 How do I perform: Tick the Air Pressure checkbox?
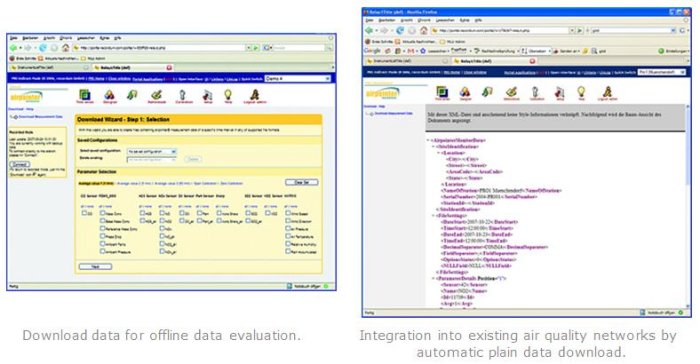[x=288, y=228]
